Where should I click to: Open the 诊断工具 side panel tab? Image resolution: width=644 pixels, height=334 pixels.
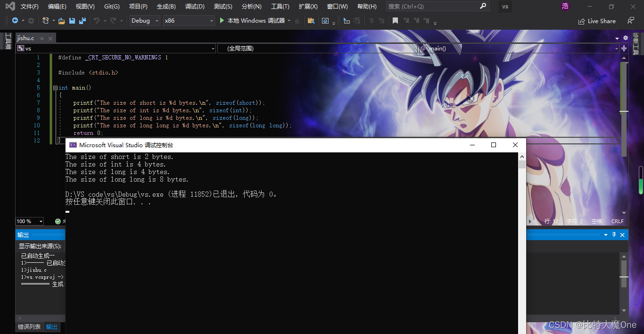pos(636,44)
